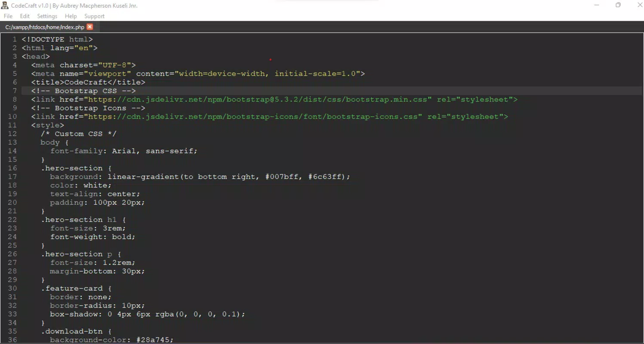The height and width of the screenshot is (344, 644).
Task: Open the Settings menu
Action: tap(47, 16)
